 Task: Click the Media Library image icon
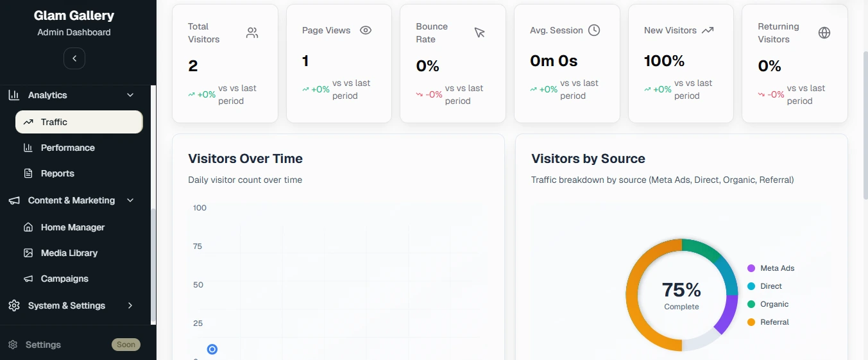point(28,253)
